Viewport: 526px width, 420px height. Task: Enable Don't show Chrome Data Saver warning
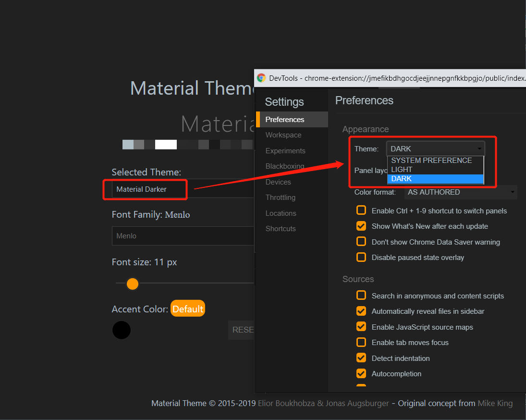361,241
